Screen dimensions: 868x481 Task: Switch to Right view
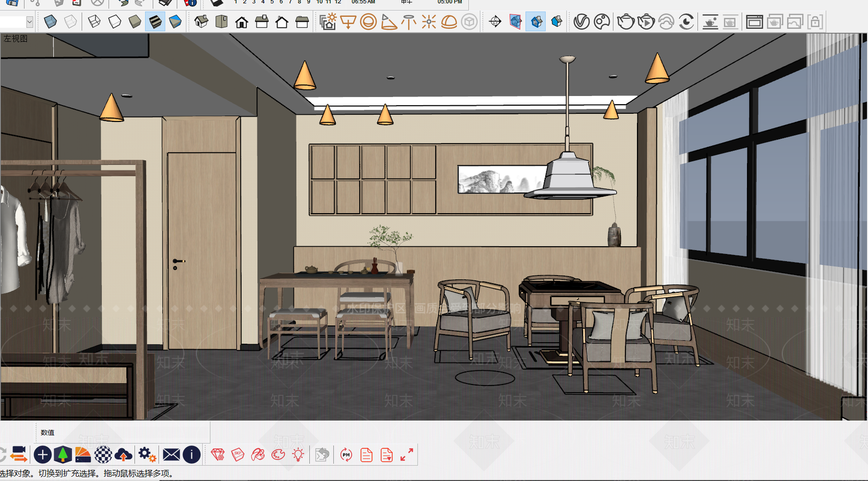pyautogui.click(x=262, y=22)
